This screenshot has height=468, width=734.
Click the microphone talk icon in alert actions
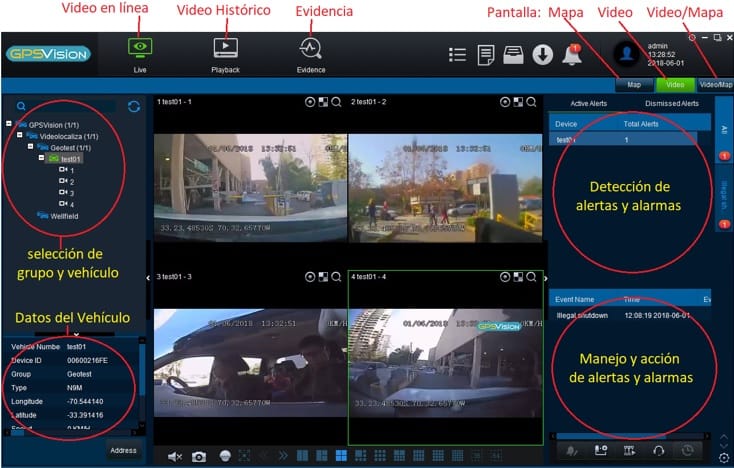tap(572, 451)
